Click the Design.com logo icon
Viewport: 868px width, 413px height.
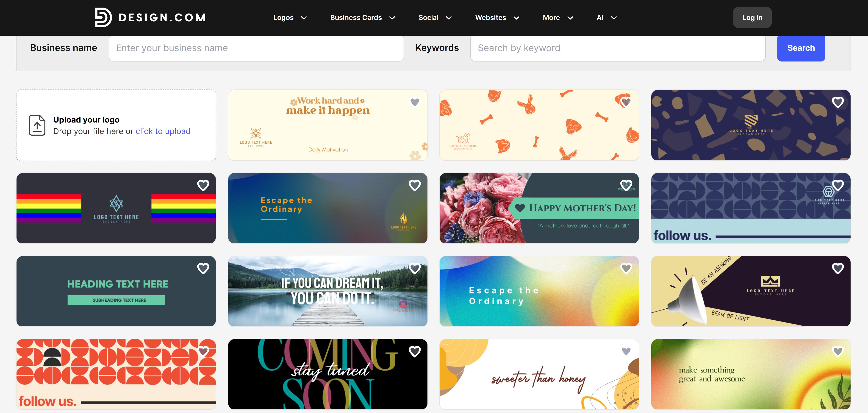[x=103, y=17]
